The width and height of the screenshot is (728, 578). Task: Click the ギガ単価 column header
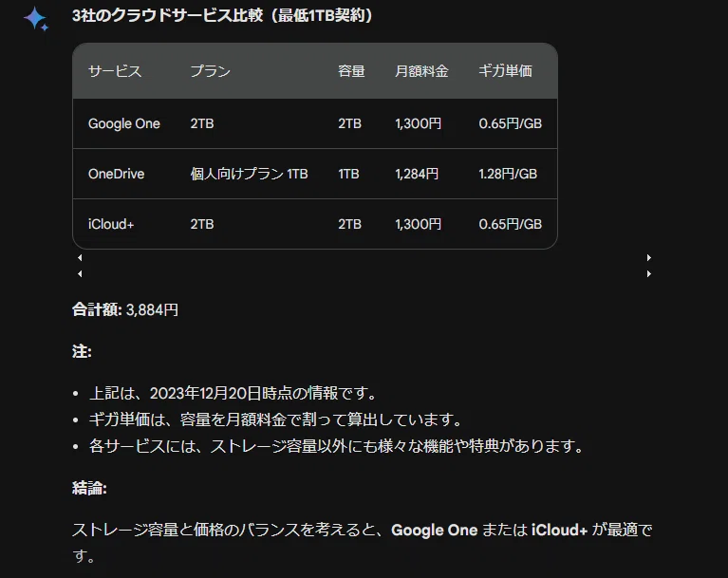(505, 71)
